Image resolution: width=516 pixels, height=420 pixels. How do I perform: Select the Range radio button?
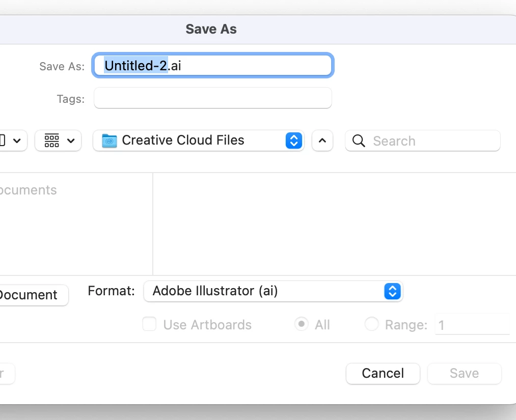tap(372, 324)
